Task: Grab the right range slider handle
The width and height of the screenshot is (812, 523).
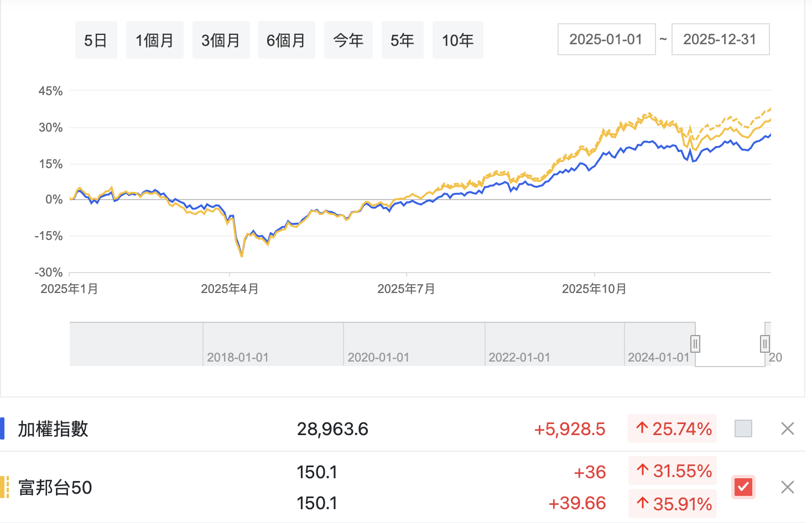Action: click(765, 344)
